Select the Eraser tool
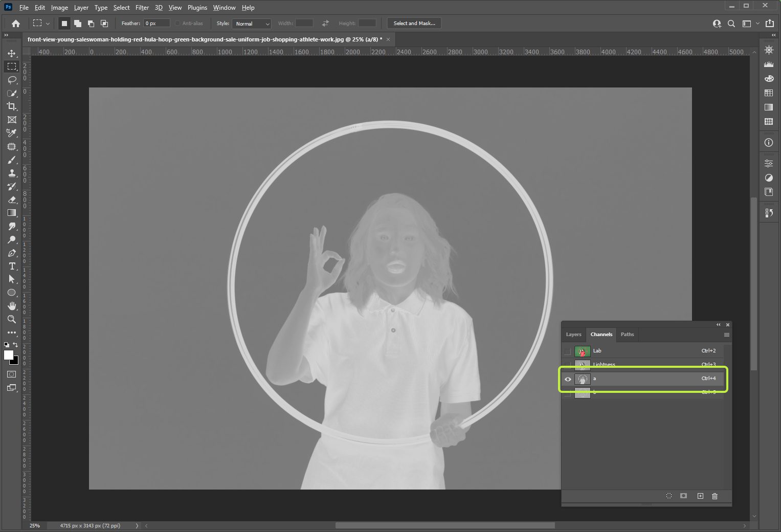This screenshot has height=532, width=781. pos(12,200)
